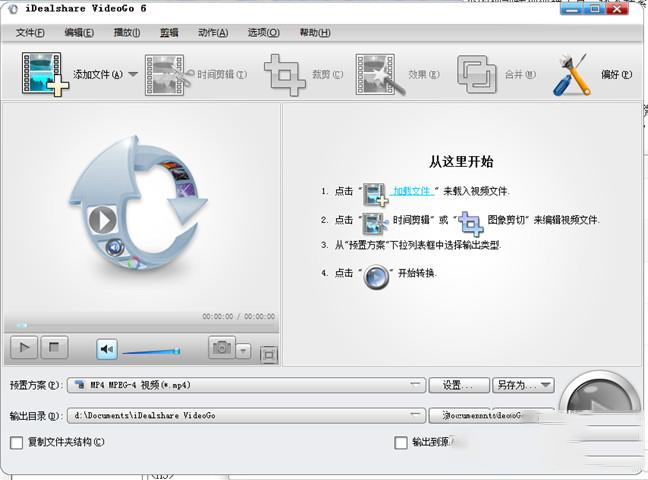This screenshot has height=480, width=648.
Task: Open the 播放(I) menu
Action: point(127,33)
